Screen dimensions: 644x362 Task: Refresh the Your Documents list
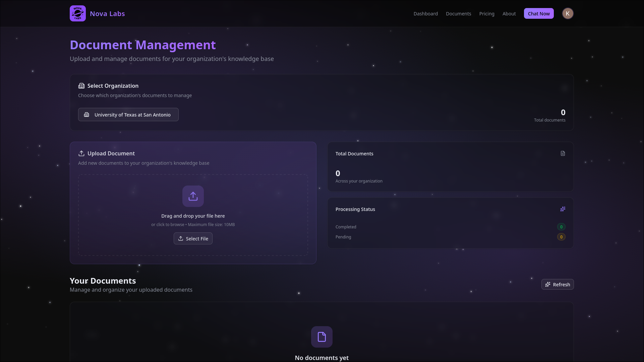pos(557,284)
